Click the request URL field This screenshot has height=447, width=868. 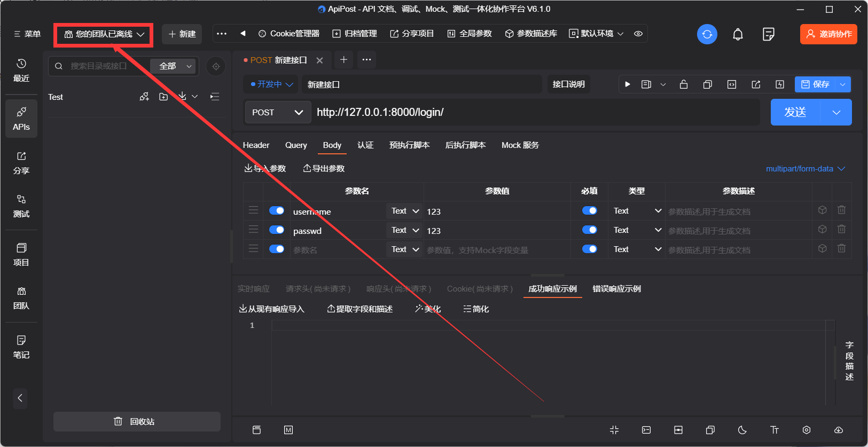[536, 112]
